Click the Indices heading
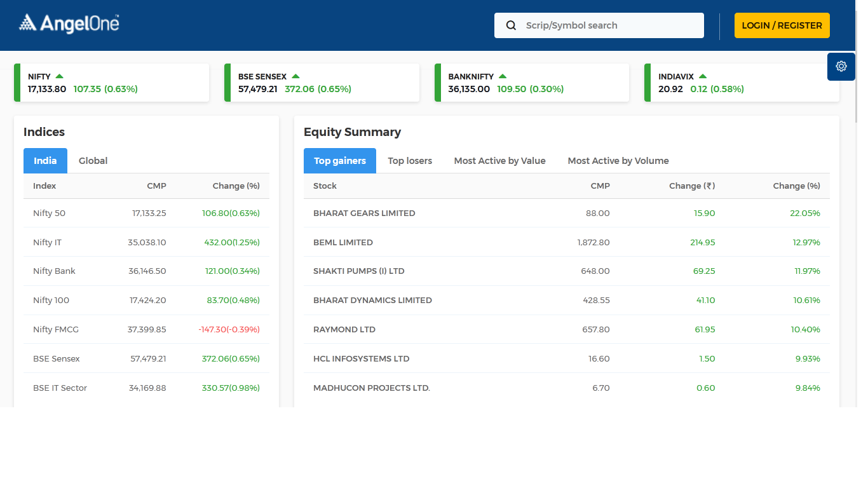868x488 pixels. pyautogui.click(x=44, y=132)
